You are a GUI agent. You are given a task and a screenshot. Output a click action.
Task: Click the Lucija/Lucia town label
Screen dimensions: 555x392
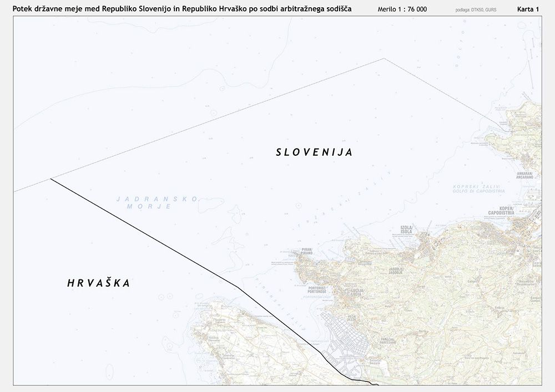pyautogui.click(x=356, y=292)
